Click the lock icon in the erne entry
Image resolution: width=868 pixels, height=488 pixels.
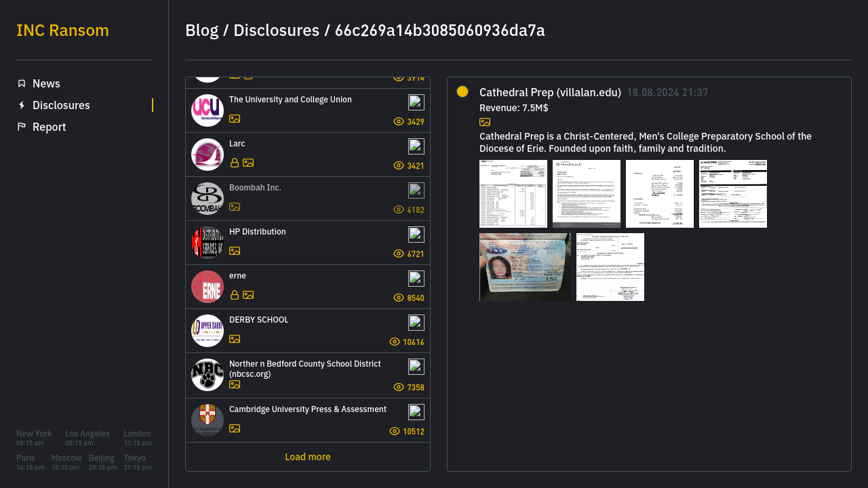[x=235, y=295]
